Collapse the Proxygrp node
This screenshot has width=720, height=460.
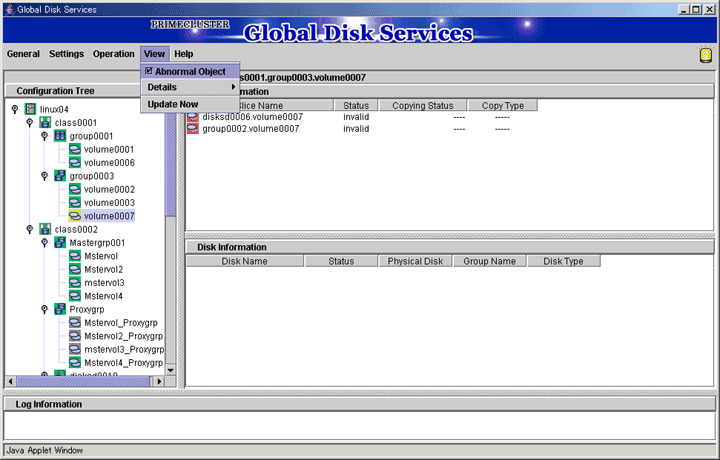click(45, 309)
